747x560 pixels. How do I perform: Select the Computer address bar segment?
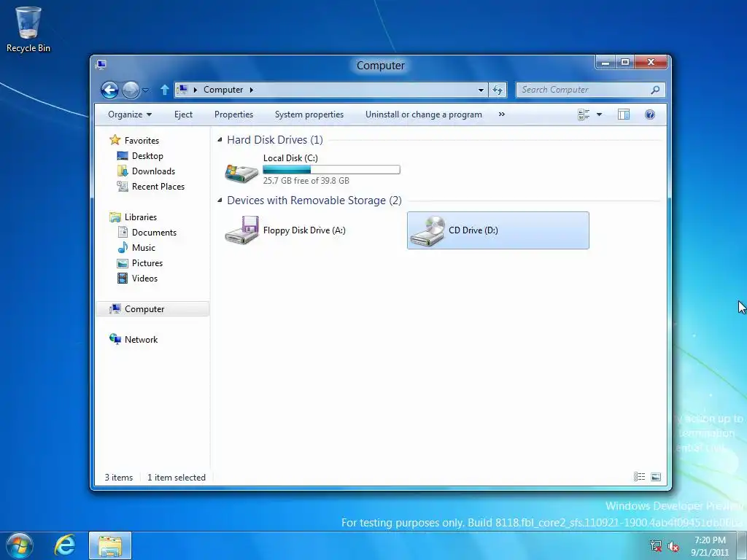pyautogui.click(x=223, y=90)
